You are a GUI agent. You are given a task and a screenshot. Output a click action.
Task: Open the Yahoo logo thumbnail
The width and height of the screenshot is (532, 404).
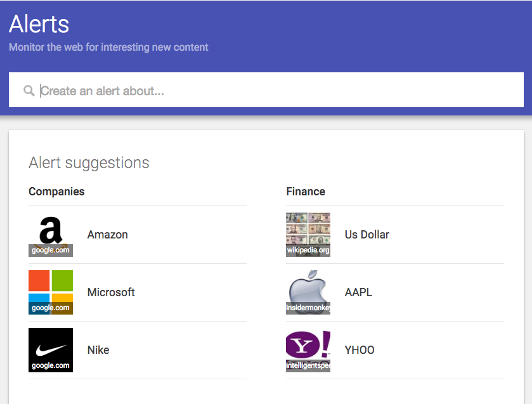308,350
